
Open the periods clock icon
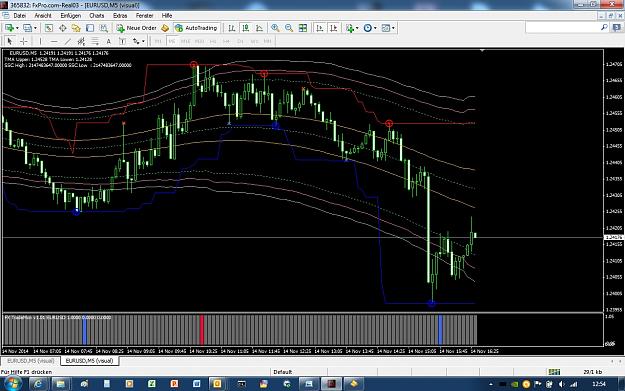pos(368,28)
